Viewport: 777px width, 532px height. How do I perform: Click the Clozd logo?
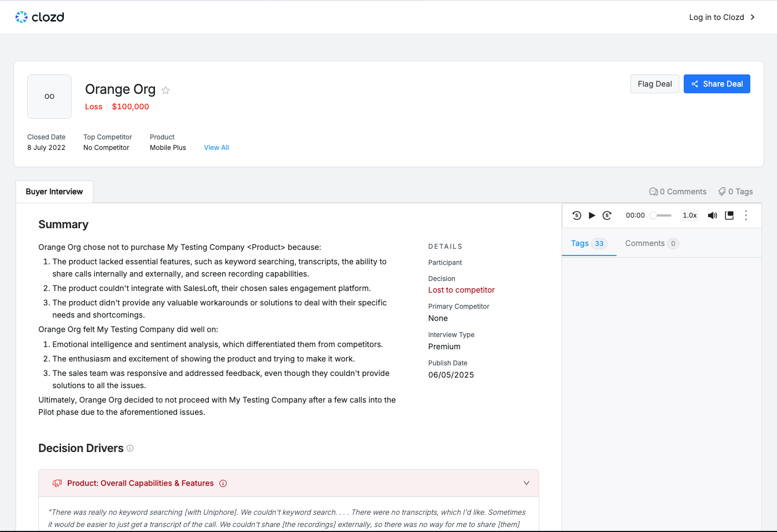(40, 17)
